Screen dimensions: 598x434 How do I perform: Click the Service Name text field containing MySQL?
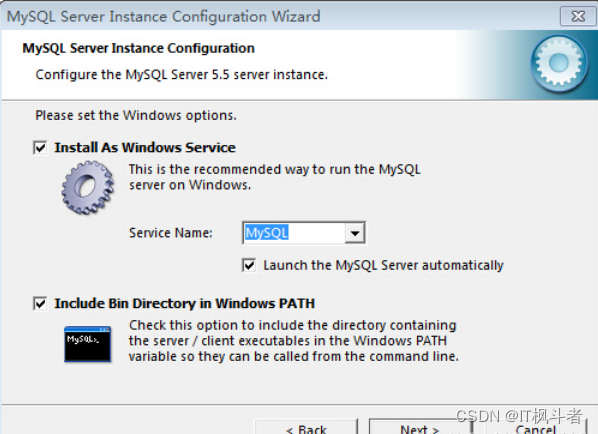click(294, 233)
